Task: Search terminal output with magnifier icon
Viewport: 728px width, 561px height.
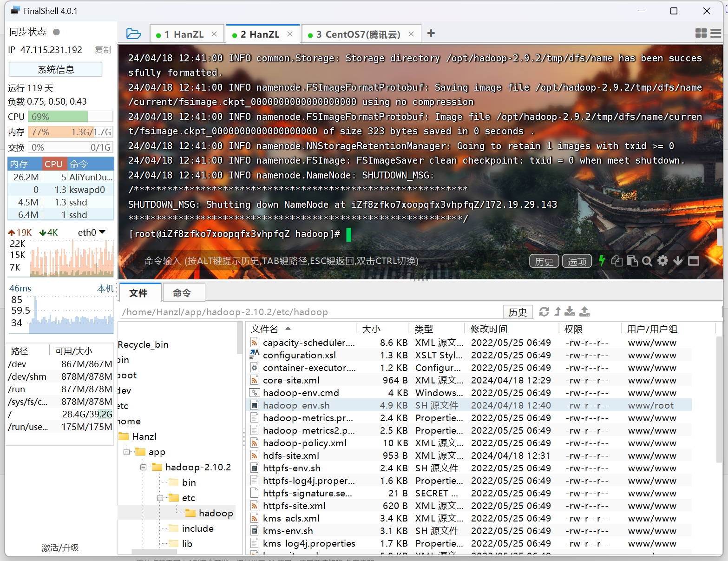Action: click(647, 261)
